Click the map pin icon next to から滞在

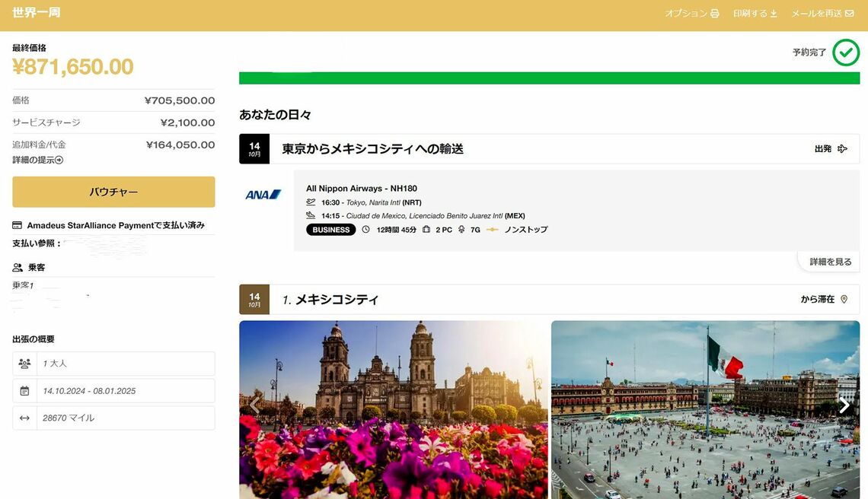844,300
